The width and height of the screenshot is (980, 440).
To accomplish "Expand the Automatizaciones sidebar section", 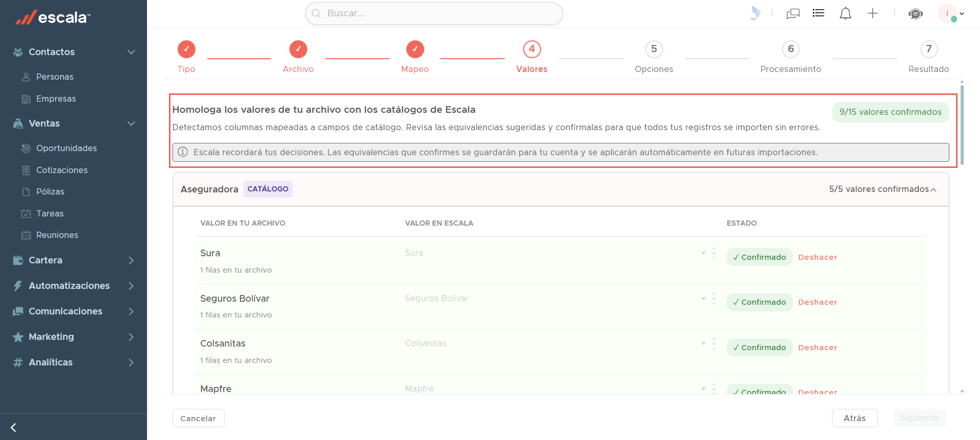I will coord(131,286).
